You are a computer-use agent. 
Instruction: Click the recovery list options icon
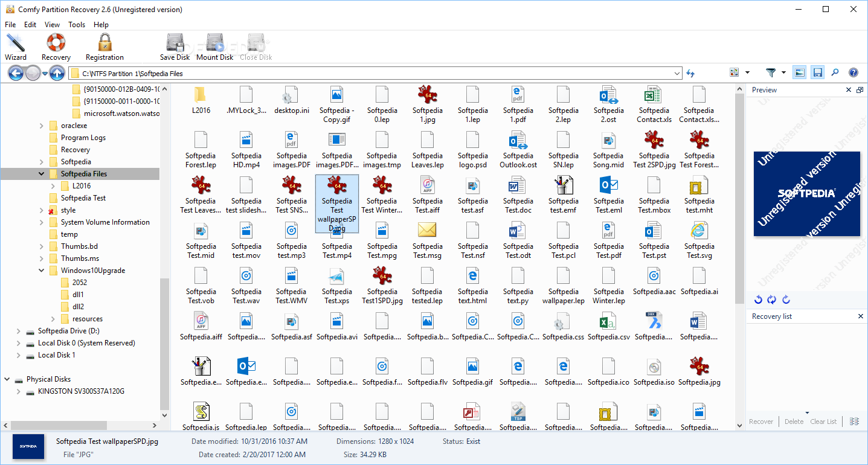point(854,422)
